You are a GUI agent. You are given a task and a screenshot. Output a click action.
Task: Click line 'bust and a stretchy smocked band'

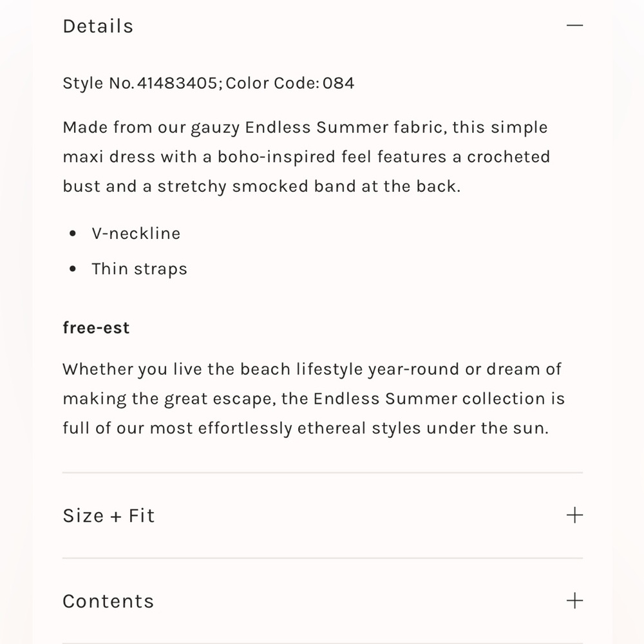pyautogui.click(x=261, y=187)
